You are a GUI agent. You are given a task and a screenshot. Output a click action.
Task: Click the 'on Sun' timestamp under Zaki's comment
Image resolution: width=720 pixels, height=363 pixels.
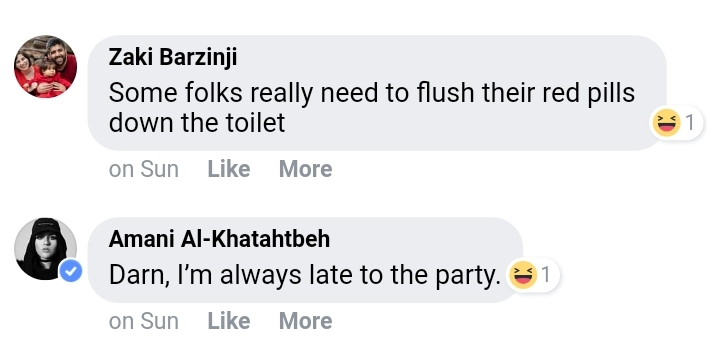point(144,169)
